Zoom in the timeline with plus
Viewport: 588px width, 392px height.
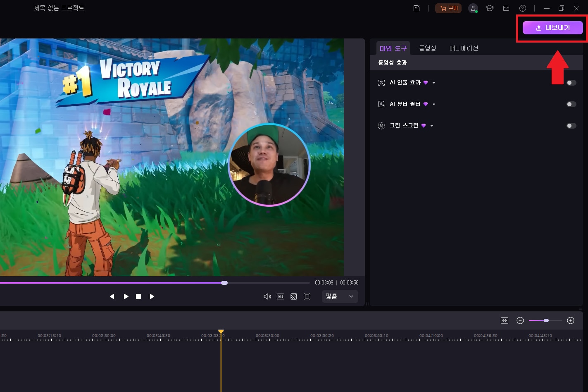[571, 320]
